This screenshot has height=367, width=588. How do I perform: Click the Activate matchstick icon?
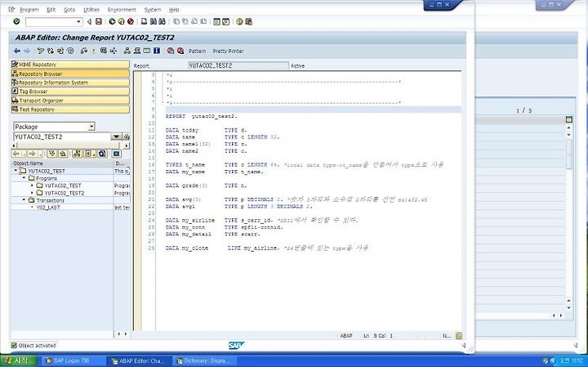point(93,51)
